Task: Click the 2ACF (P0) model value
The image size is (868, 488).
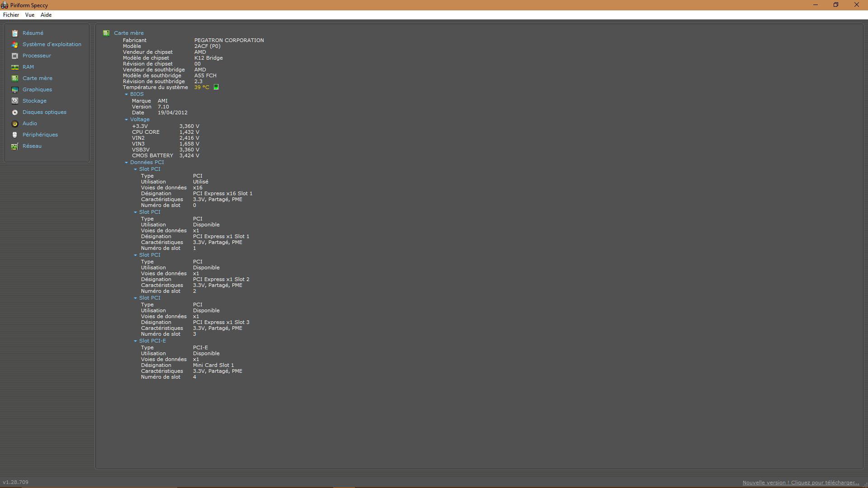Action: [x=208, y=46]
